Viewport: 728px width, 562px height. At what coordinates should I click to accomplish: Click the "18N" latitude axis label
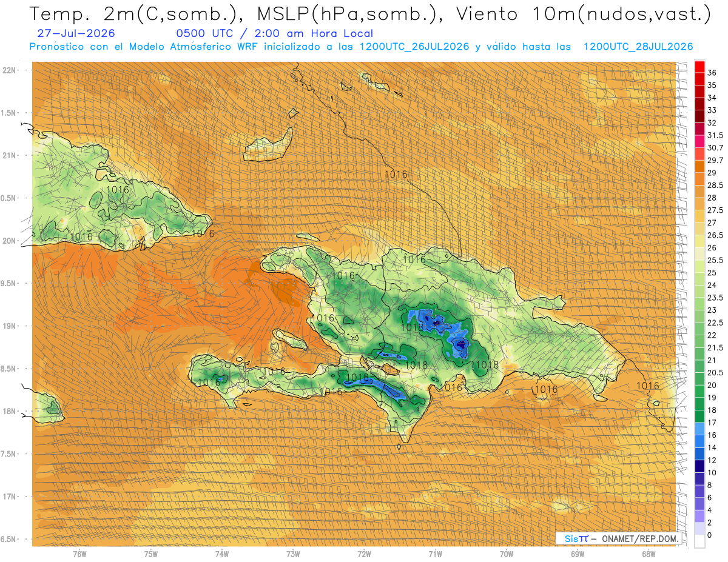tap(10, 411)
